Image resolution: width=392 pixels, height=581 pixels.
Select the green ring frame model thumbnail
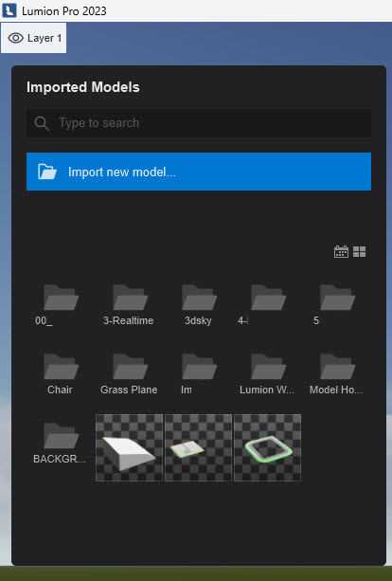268,447
